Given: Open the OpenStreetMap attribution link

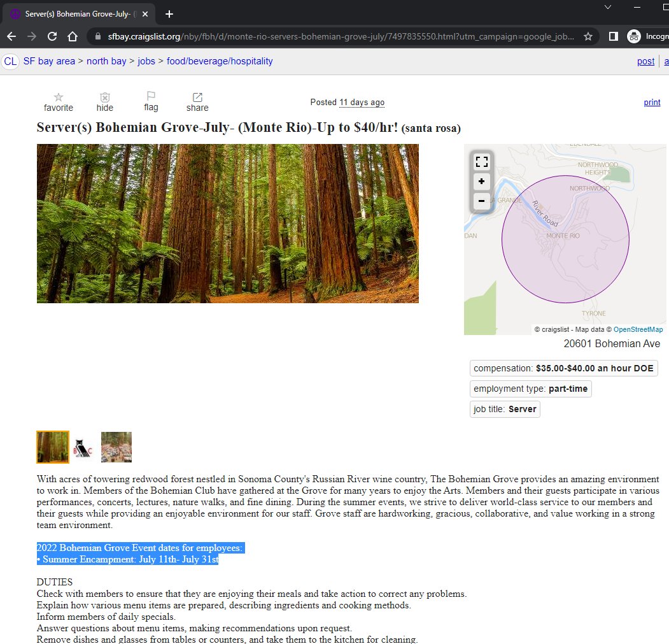Looking at the screenshot, I should click(x=638, y=330).
